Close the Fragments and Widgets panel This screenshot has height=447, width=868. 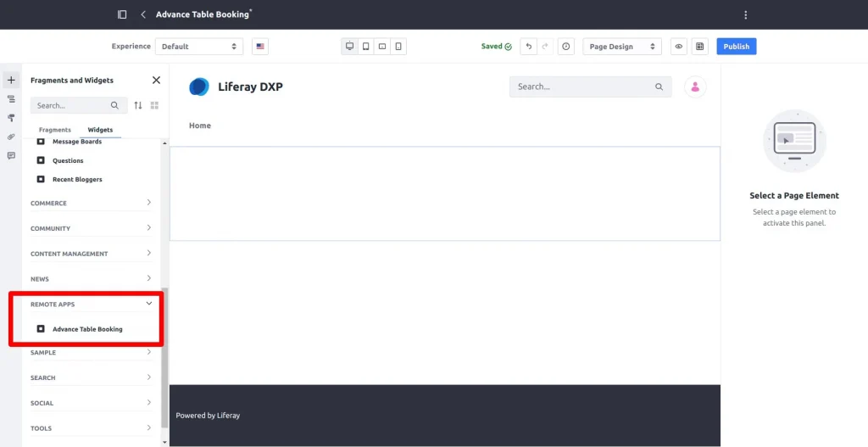tap(156, 81)
